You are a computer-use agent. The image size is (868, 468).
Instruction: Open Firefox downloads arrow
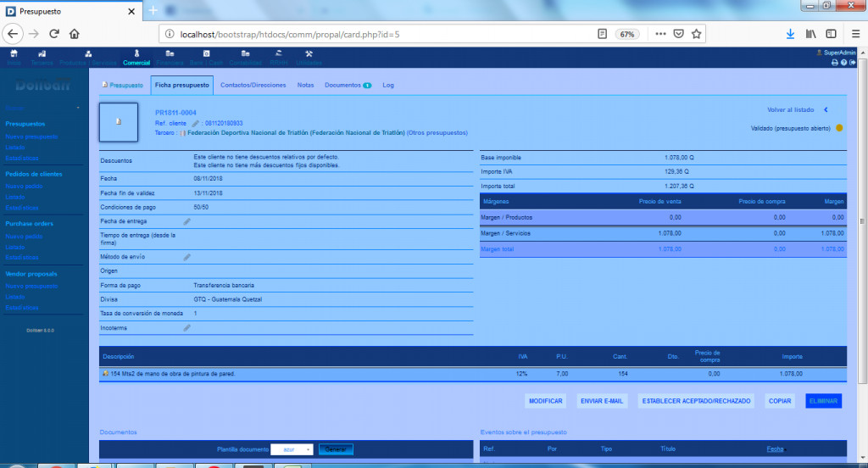[791, 34]
